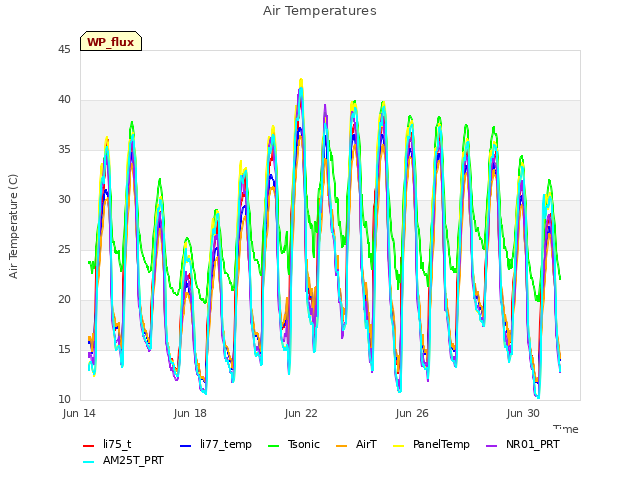Image resolution: width=640 pixels, height=480 pixels.
Task: Click the 30 y-axis tick label
Action: (64, 200)
